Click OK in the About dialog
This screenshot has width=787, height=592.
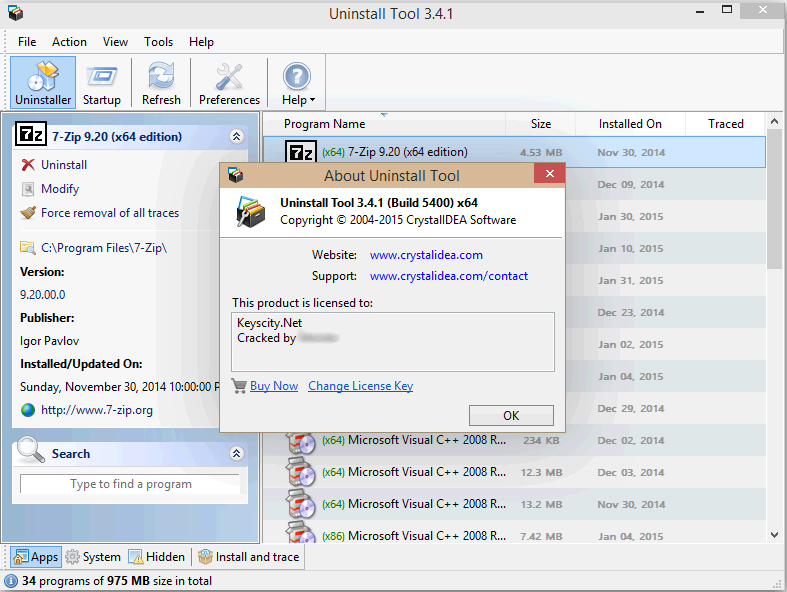[x=511, y=416]
